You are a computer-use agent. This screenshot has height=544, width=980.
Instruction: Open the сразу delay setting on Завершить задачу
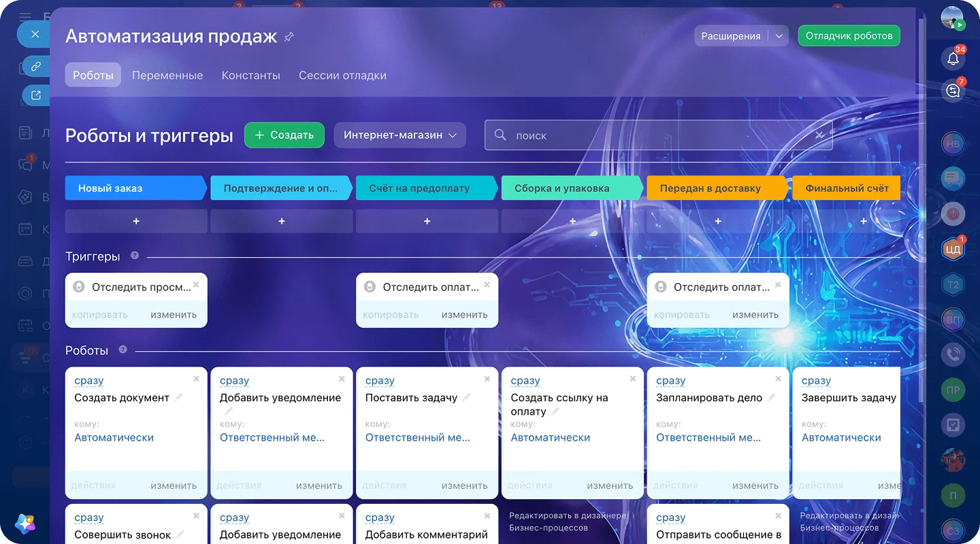[817, 381]
